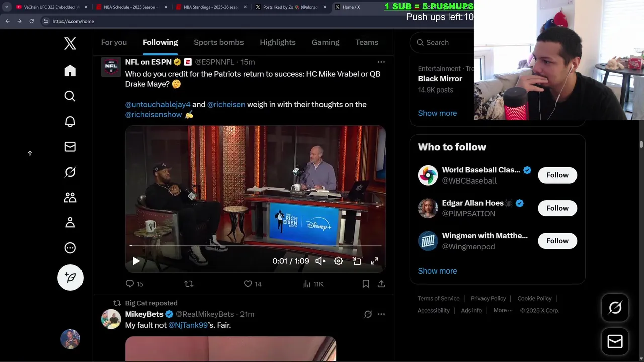Screen dimensions: 644x362
Task: Reload the browser page
Action: tap(31, 21)
